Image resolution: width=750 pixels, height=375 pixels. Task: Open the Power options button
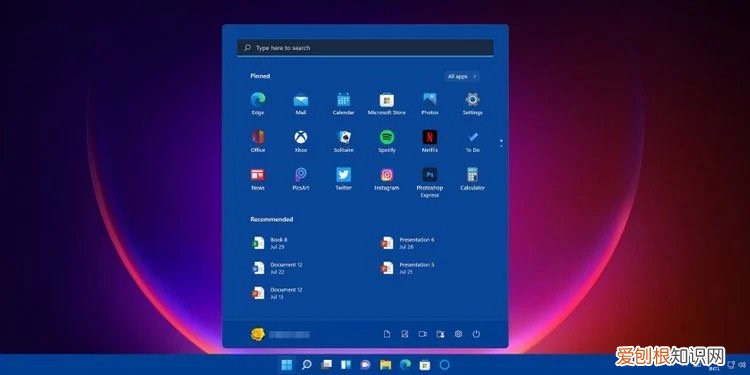[x=476, y=334]
